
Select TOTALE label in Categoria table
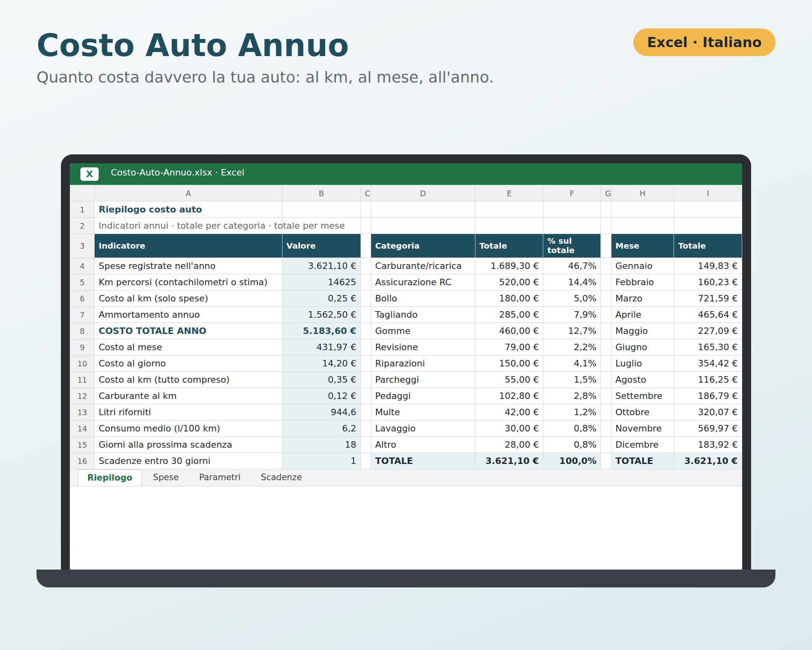(423, 461)
